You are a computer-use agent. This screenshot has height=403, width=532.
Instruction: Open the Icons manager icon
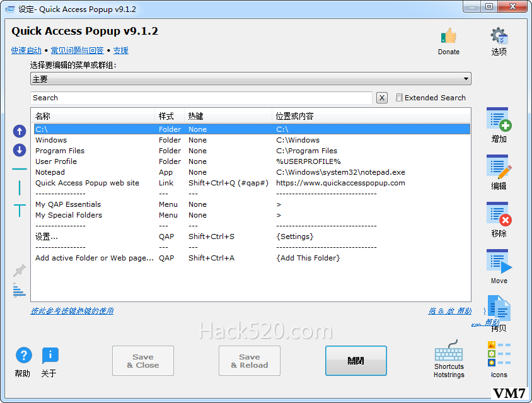(499, 354)
